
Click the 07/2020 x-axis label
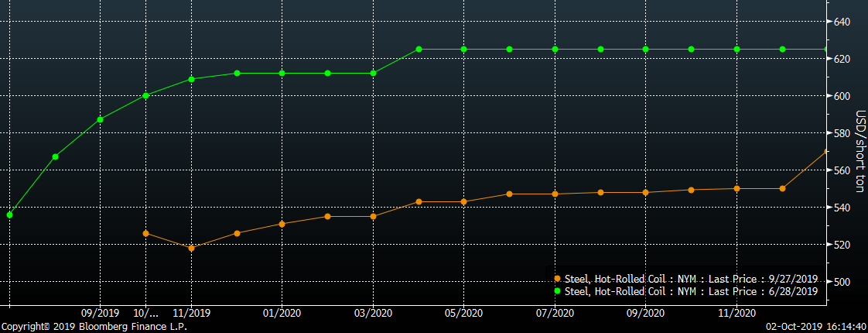point(554,313)
